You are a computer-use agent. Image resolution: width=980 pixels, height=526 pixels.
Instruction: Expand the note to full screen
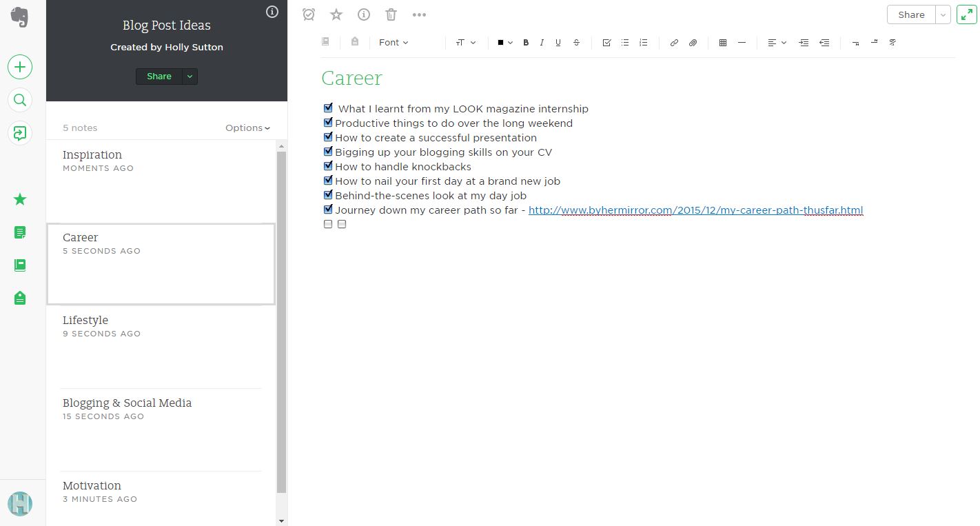966,14
